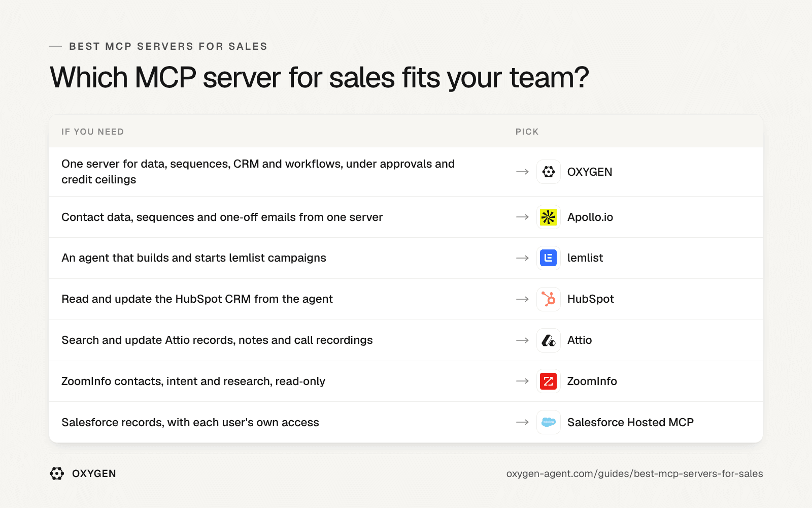Select the ZoomInfo pick name
This screenshot has height=508, width=812.
592,381
